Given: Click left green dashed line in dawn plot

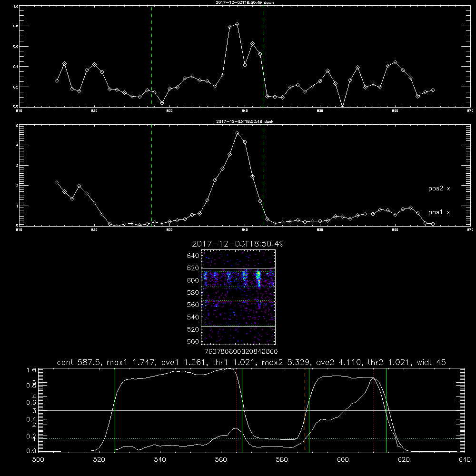Looking at the screenshot, I should pos(151,57).
